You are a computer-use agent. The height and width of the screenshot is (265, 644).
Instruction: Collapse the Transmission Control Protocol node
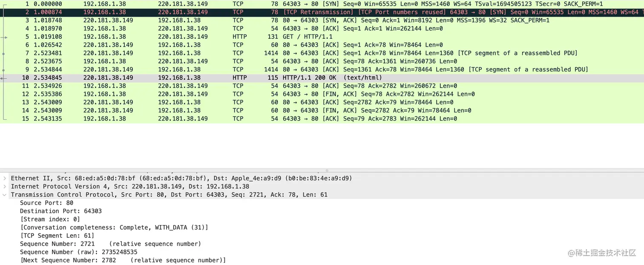pyautogui.click(x=5, y=195)
